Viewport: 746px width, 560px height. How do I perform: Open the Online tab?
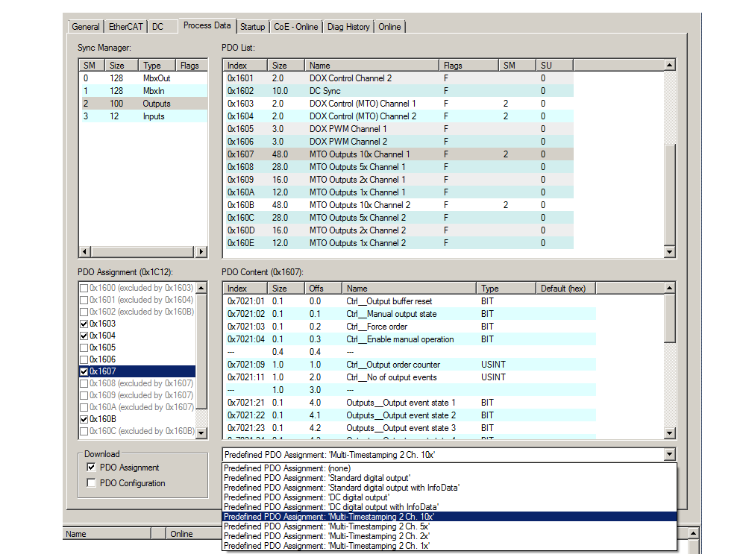tap(389, 27)
